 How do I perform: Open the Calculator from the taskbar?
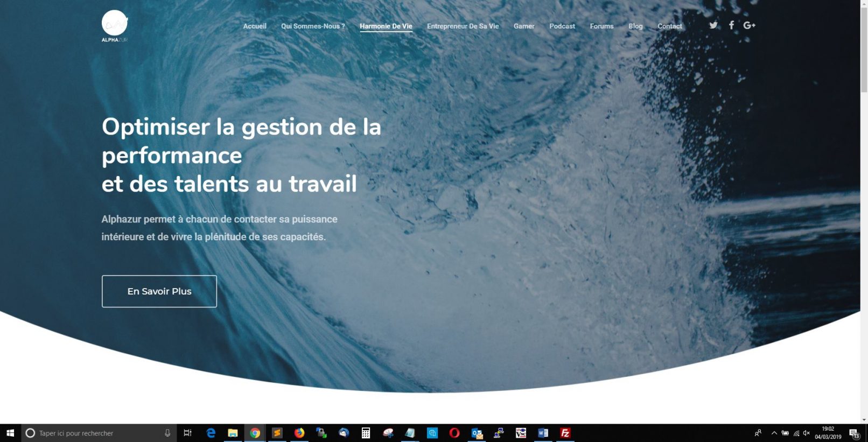[366, 433]
